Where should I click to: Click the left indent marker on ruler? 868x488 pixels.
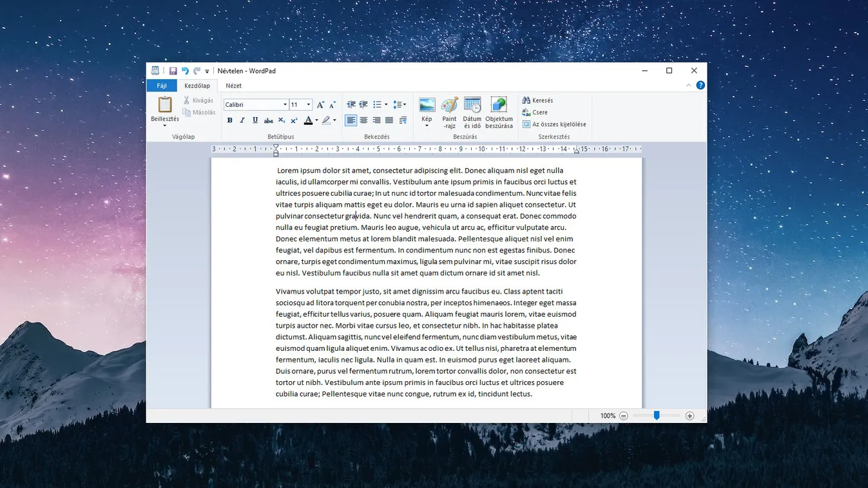(276, 150)
